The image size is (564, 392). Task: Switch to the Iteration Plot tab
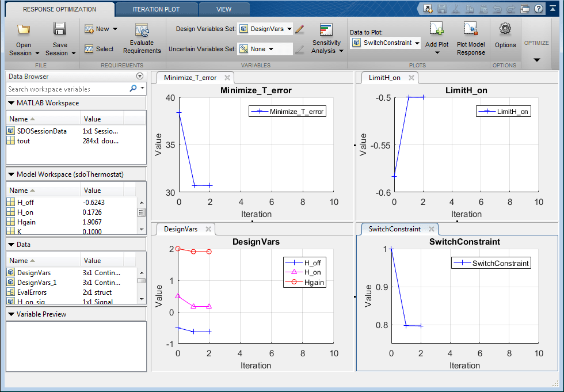tap(156, 9)
